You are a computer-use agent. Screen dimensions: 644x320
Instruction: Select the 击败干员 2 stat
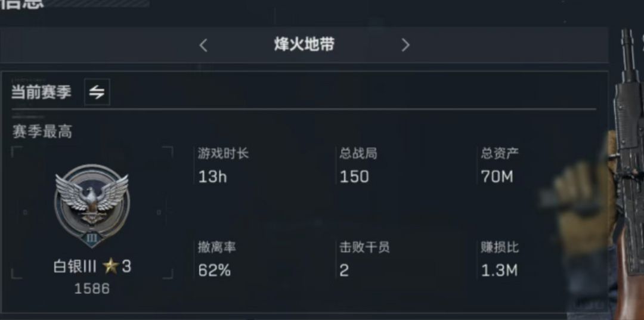(x=364, y=259)
